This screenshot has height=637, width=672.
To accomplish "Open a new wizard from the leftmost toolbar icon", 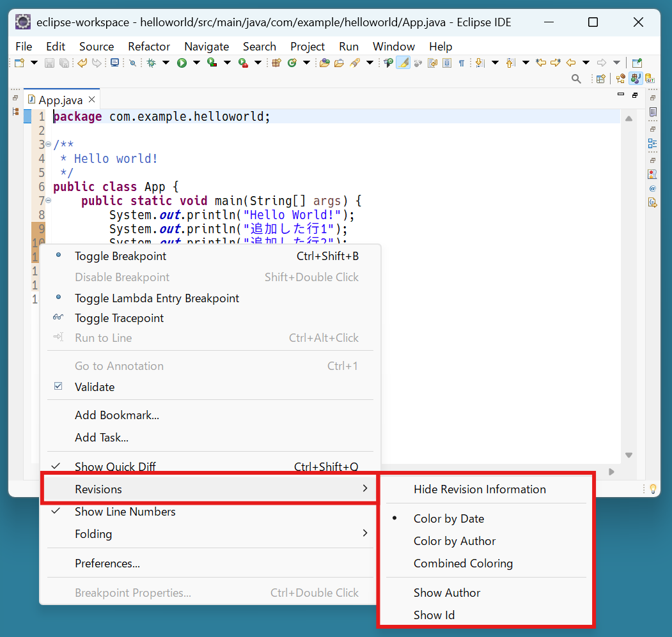I will [20, 63].
